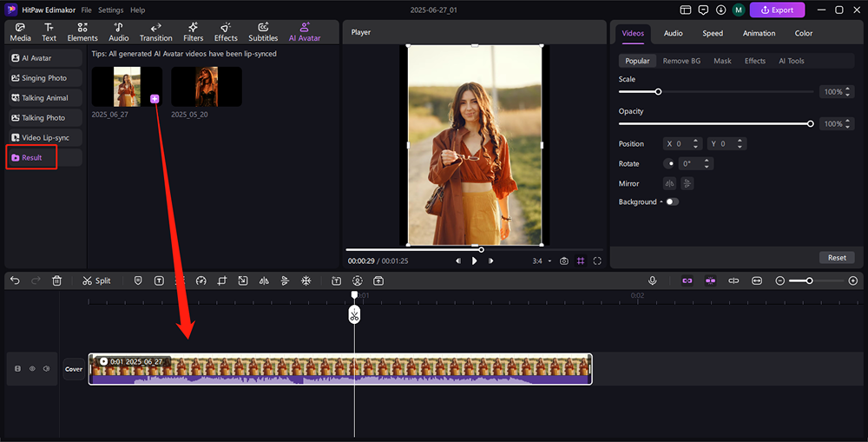Click the Export button
Image resolution: width=868 pixels, height=442 pixels.
point(777,10)
